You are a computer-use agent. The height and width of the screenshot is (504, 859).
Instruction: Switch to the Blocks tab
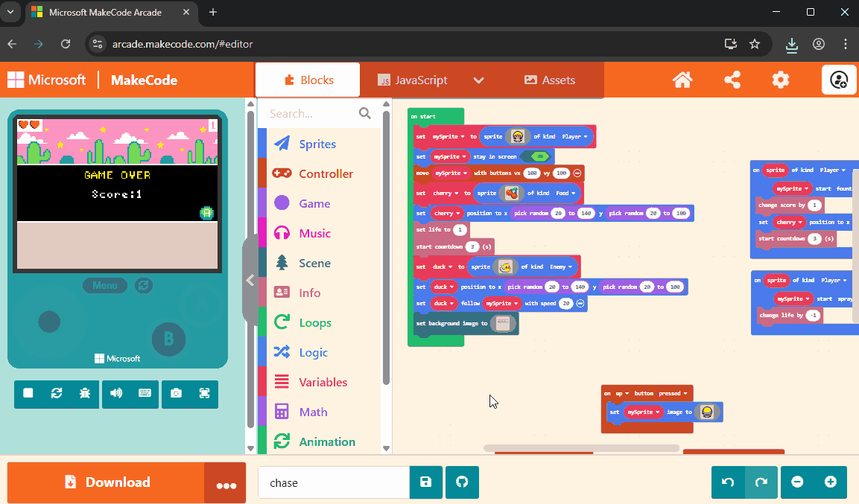tap(308, 80)
